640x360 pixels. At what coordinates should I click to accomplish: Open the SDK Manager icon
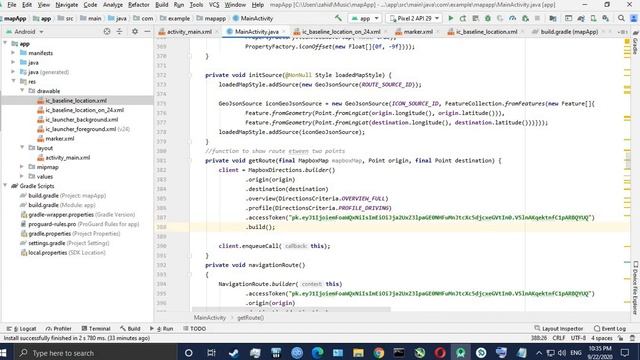(606, 18)
